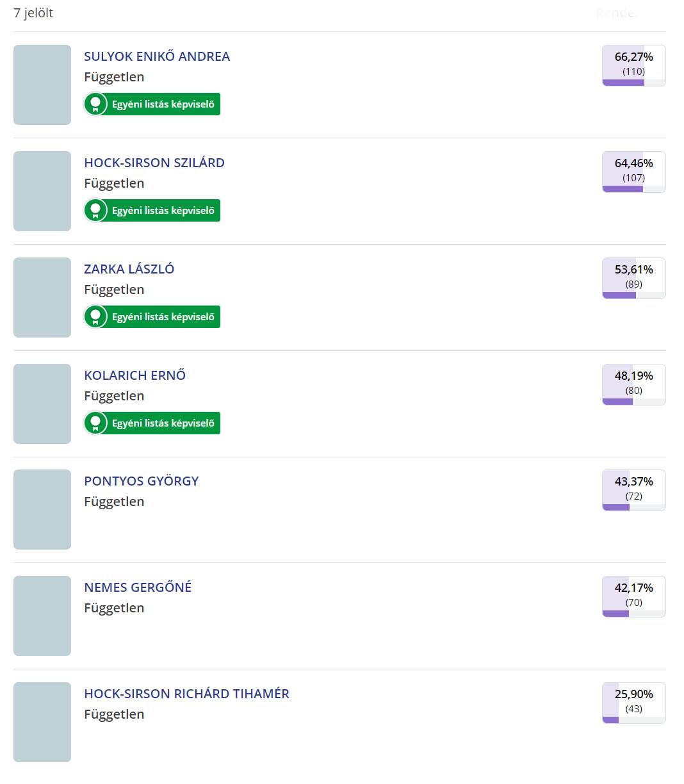
Task: Open HOCK-SIRSON RICHÁRD TIHAMÉR's page
Action: [186, 694]
